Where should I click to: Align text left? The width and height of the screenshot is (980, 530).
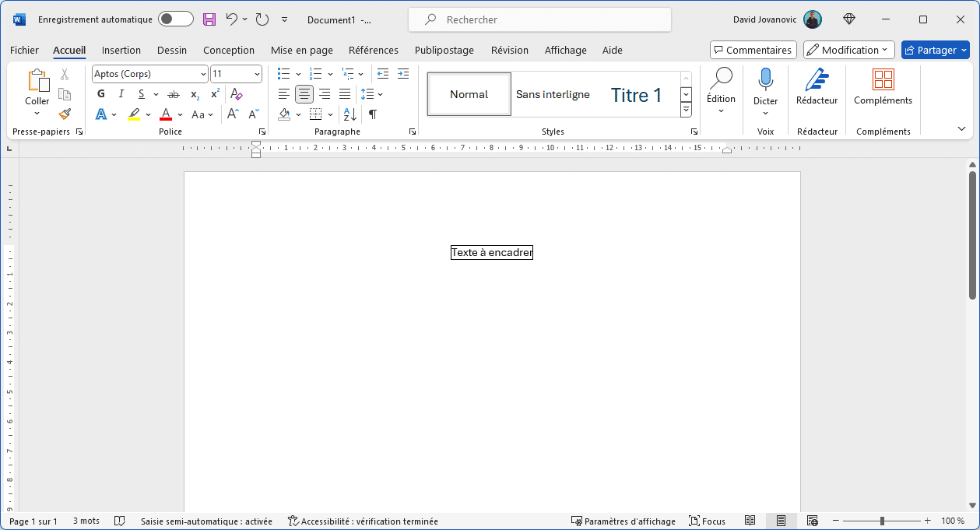click(284, 94)
